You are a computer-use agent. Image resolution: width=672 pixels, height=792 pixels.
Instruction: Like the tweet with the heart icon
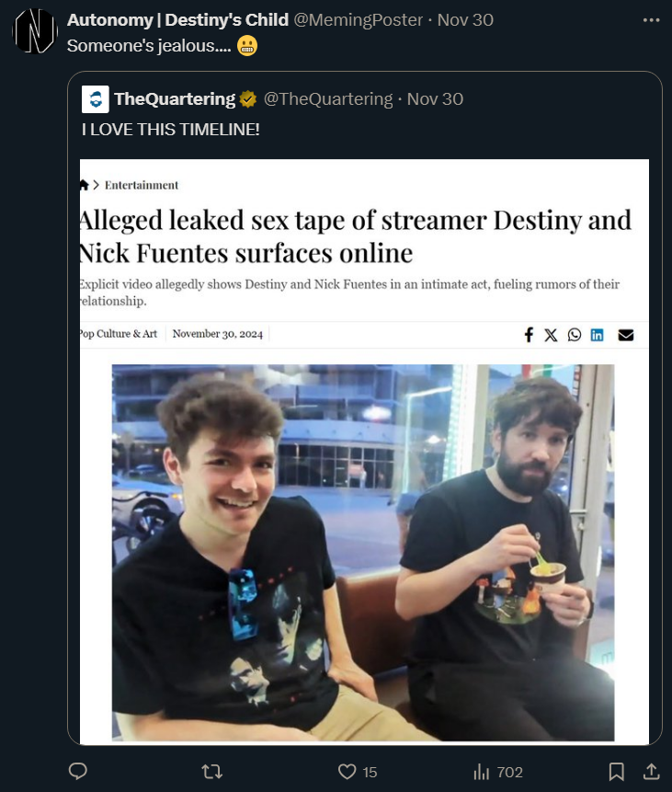tap(347, 772)
